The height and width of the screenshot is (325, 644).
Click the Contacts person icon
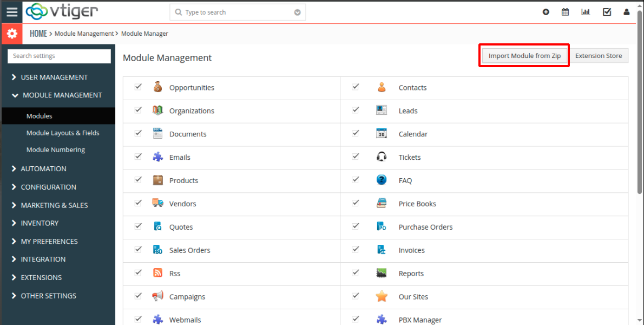(382, 87)
